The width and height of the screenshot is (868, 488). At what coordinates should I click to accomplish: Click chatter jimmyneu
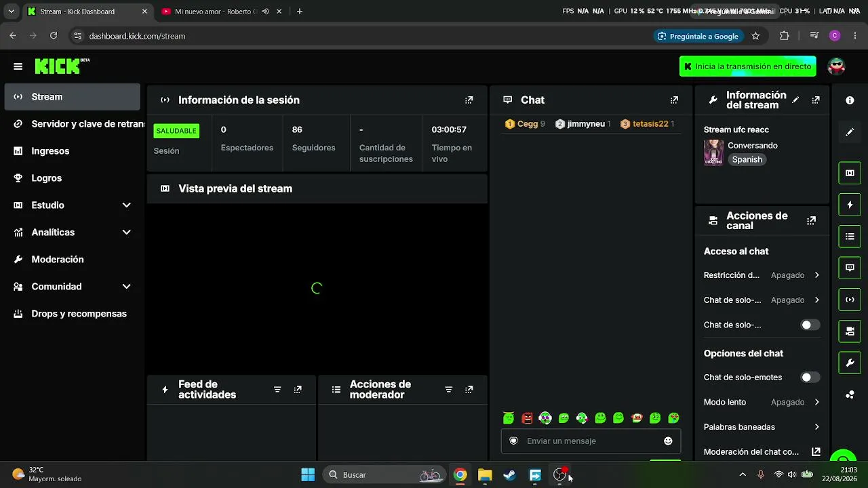[x=583, y=124]
